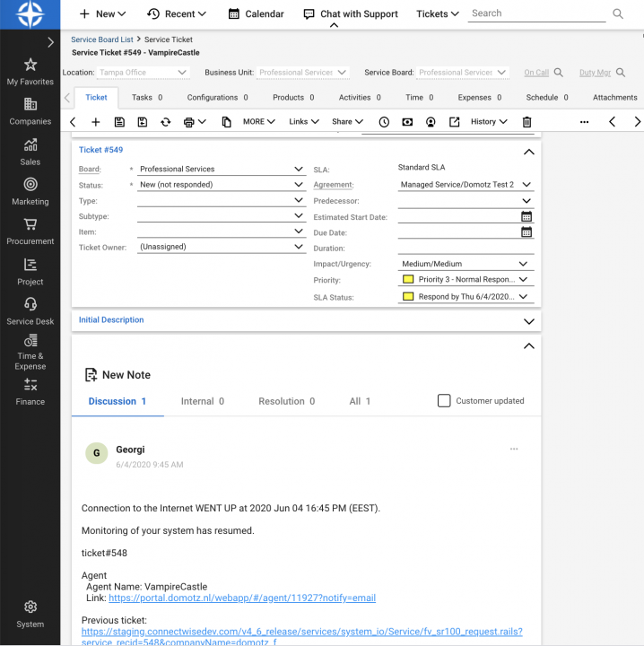Click the yellow Priority color swatch
644x646 pixels.
coord(408,280)
